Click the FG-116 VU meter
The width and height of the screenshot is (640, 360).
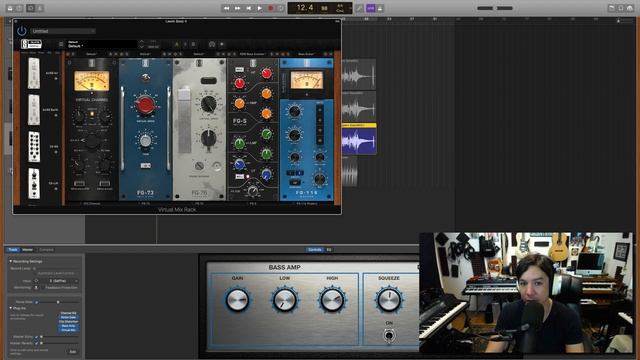click(x=307, y=80)
